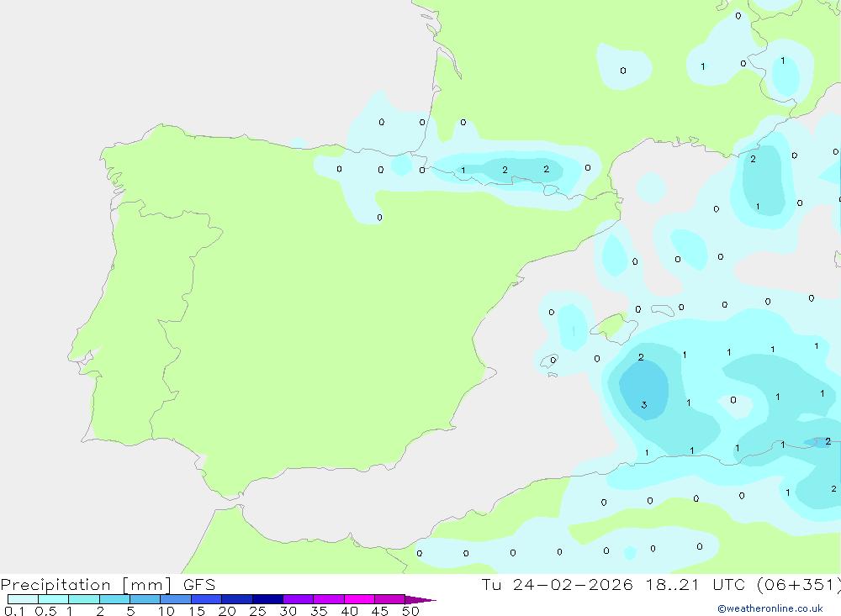The height and width of the screenshot is (616, 841).
Task: Open the weatheronline.co.uk copyright link
Action: pyautogui.click(x=770, y=608)
